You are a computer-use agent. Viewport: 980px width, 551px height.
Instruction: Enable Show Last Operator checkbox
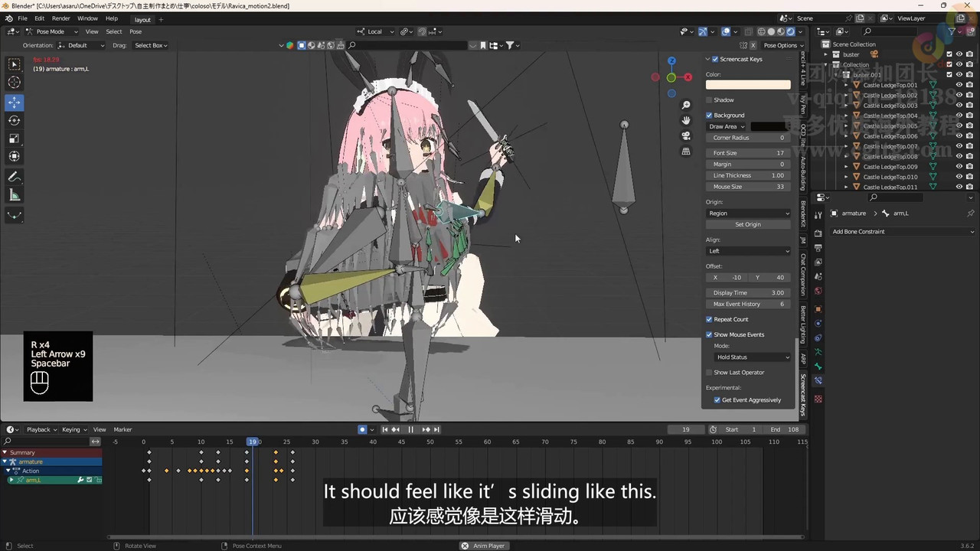coord(709,373)
